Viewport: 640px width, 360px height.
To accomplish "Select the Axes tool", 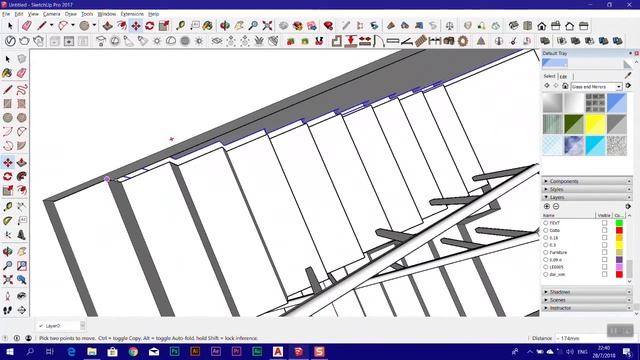I will click(x=7, y=235).
